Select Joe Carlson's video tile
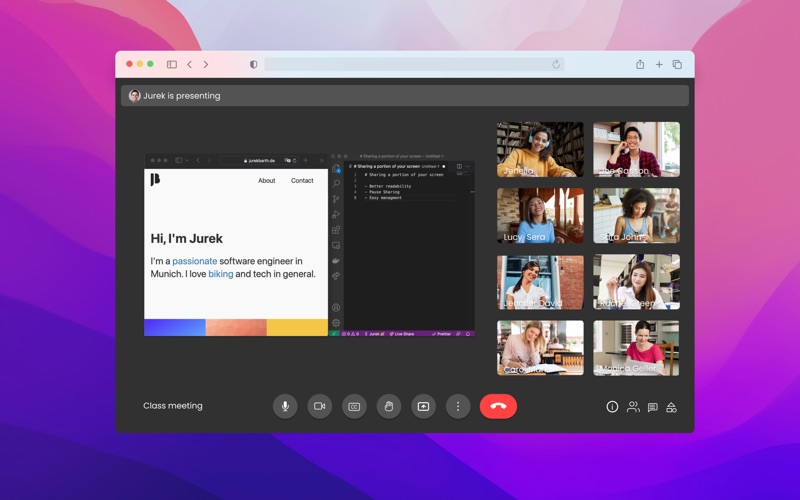 pos(636,149)
